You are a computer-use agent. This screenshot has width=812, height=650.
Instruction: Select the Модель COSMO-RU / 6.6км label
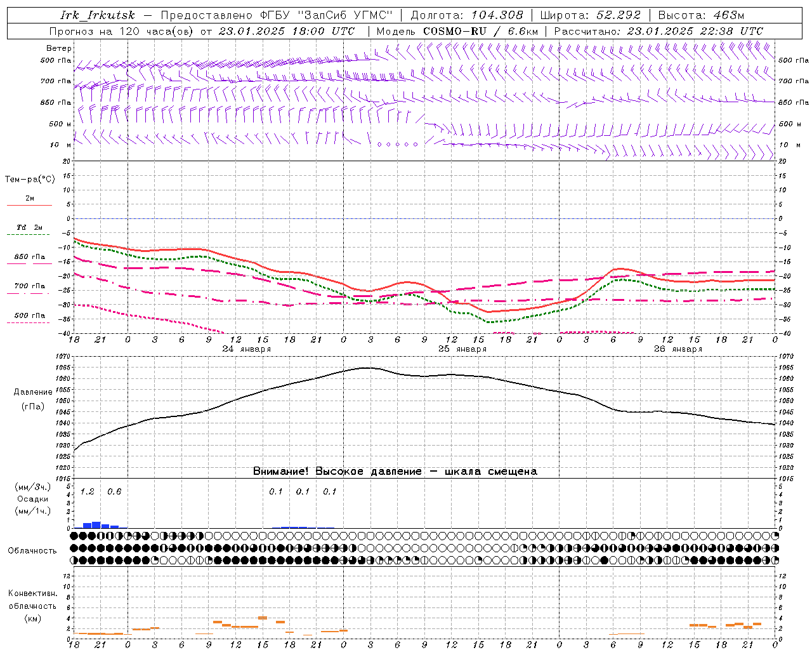(x=457, y=31)
